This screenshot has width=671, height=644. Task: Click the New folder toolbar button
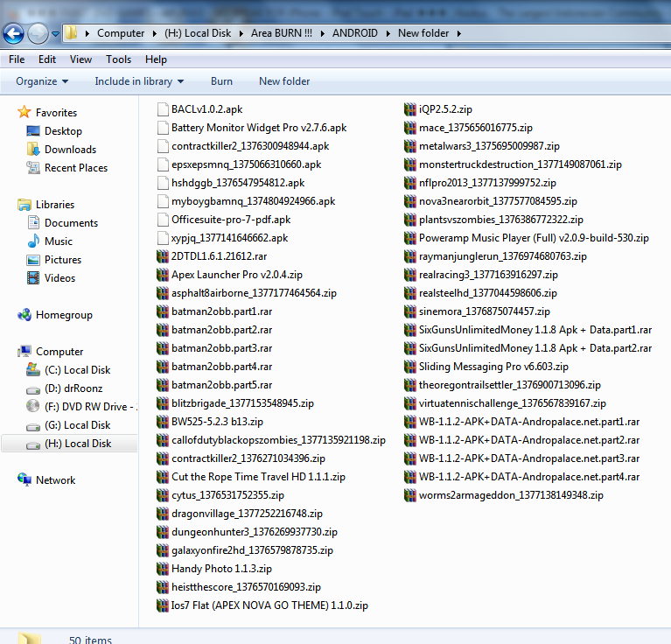[x=284, y=81]
